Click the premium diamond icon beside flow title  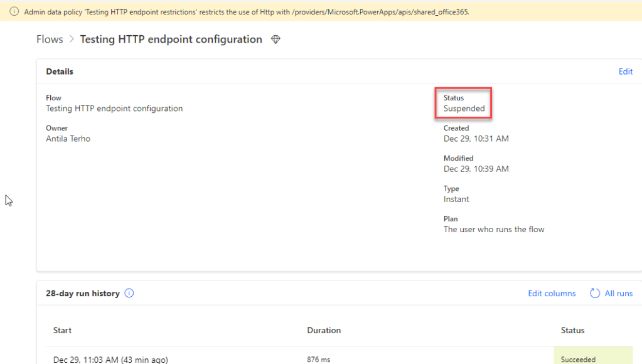(275, 40)
